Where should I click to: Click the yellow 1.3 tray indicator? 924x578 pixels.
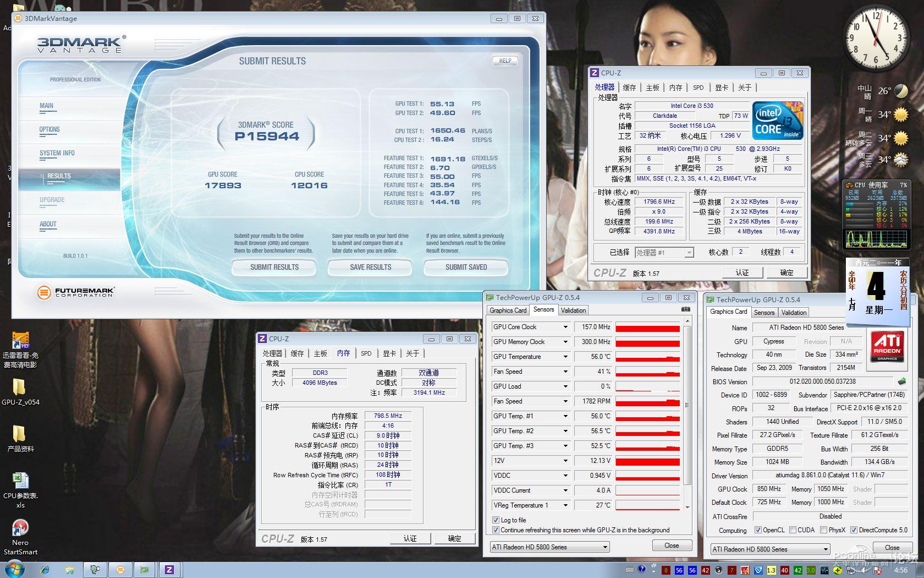pos(771,570)
